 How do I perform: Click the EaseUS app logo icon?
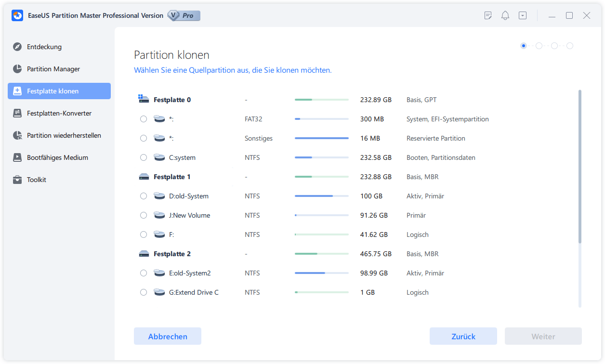coord(17,15)
